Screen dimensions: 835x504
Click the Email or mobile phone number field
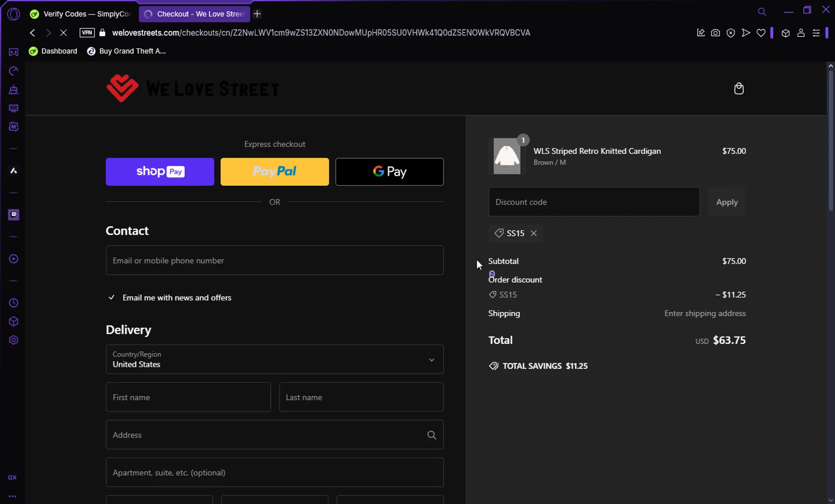coord(274,260)
